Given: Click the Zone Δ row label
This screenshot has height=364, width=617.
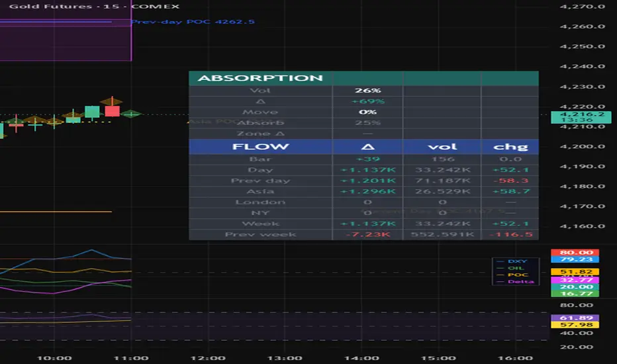Looking at the screenshot, I should click(x=260, y=134).
